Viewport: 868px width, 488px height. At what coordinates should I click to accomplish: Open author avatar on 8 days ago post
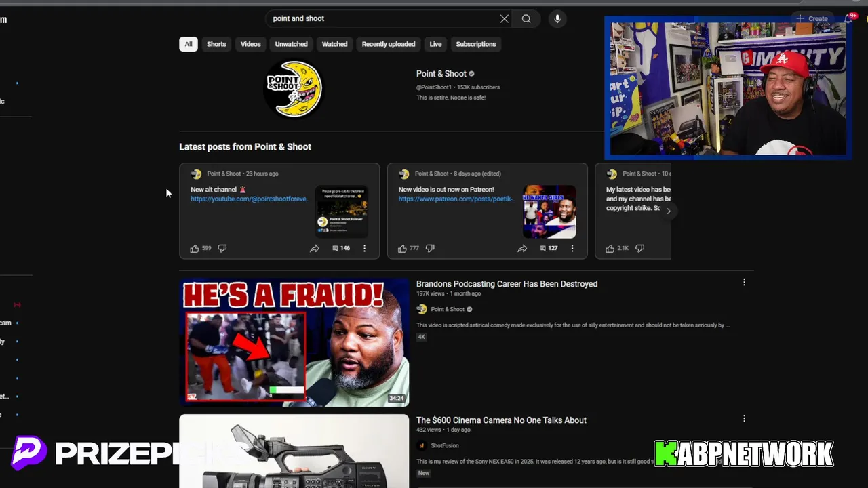pyautogui.click(x=404, y=174)
